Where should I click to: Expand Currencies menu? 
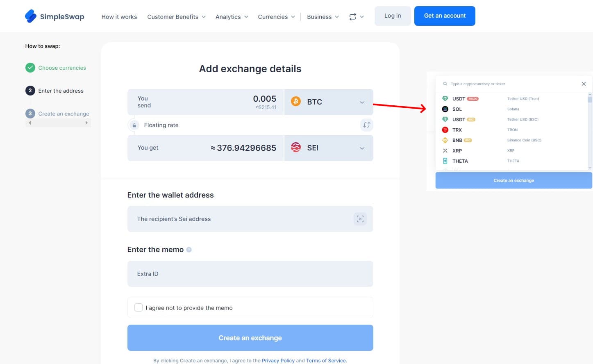tap(277, 17)
